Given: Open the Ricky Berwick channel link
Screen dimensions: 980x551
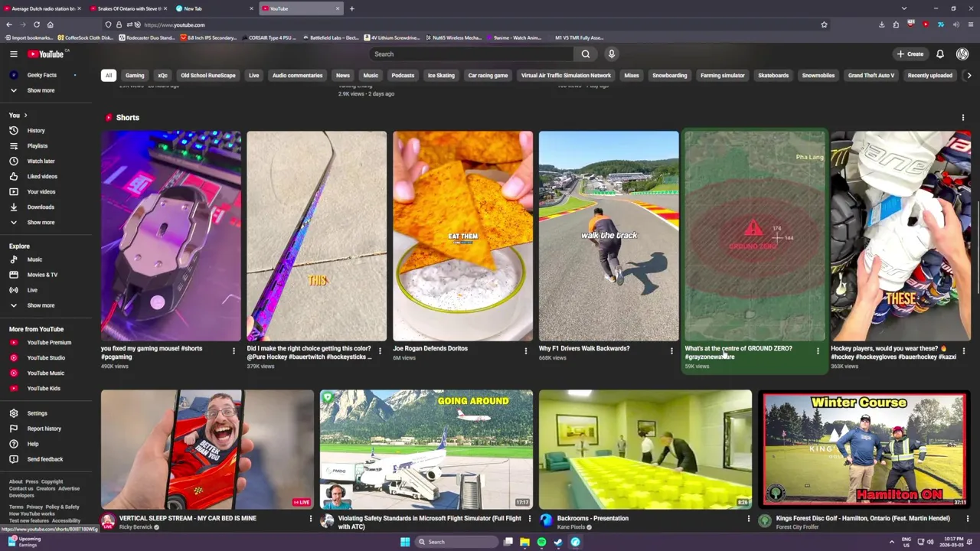Looking at the screenshot, I should [x=136, y=527].
